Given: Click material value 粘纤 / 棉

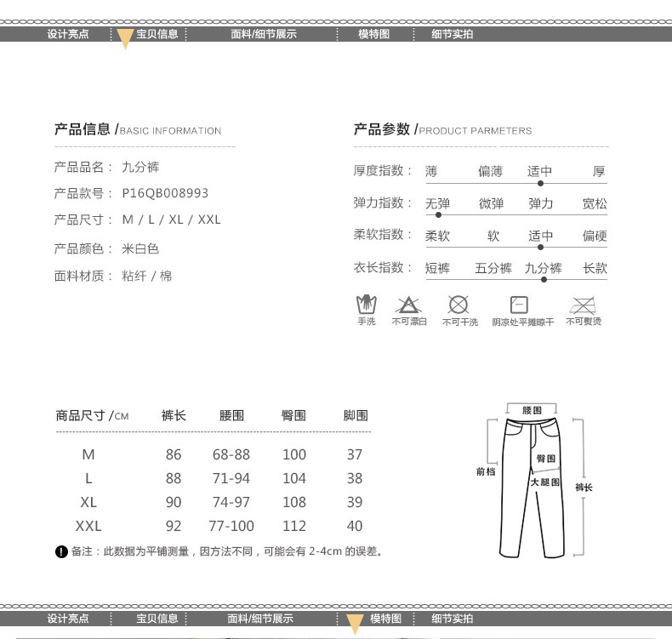Looking at the screenshot, I should (x=146, y=276).
